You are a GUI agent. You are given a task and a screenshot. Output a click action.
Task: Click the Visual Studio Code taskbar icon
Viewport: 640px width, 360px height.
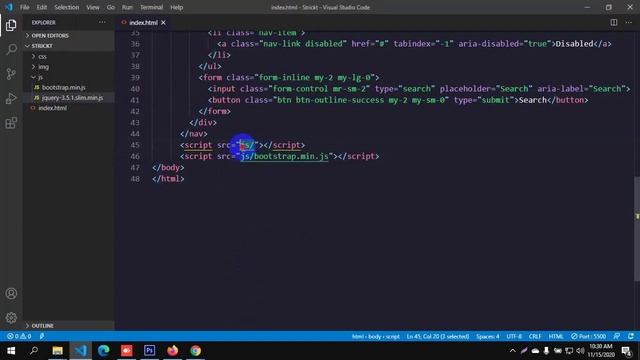pyautogui.click(x=80, y=351)
